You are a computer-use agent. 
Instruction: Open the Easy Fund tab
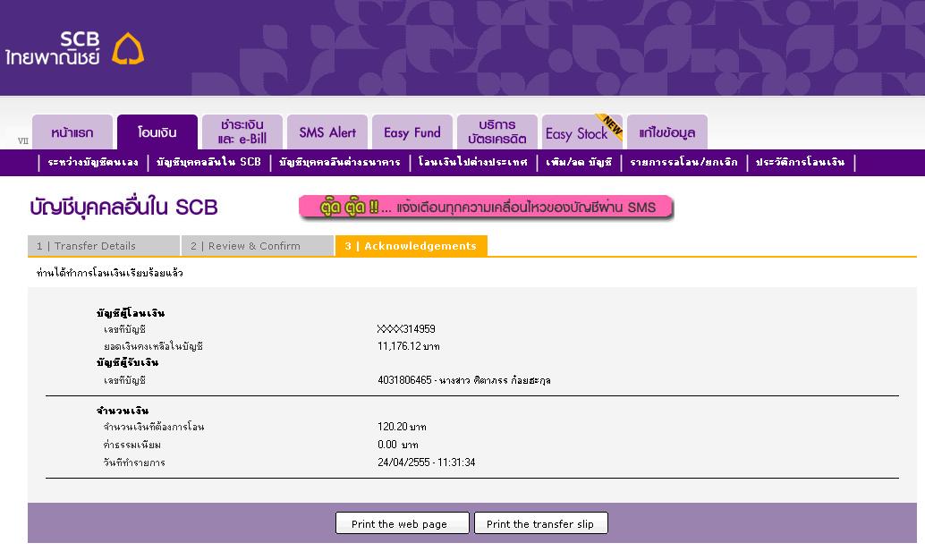[x=412, y=132]
